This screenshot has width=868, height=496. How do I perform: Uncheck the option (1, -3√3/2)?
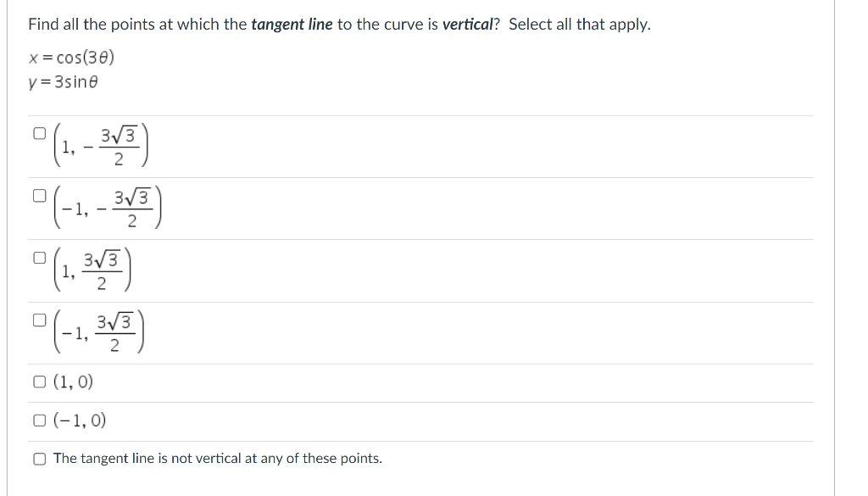click(x=39, y=131)
